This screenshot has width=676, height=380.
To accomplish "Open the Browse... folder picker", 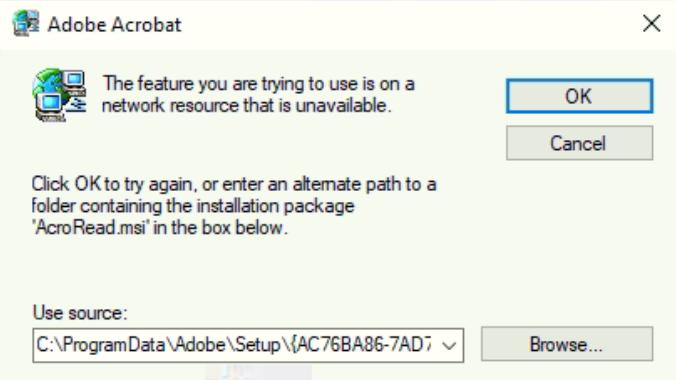I will pos(567,344).
